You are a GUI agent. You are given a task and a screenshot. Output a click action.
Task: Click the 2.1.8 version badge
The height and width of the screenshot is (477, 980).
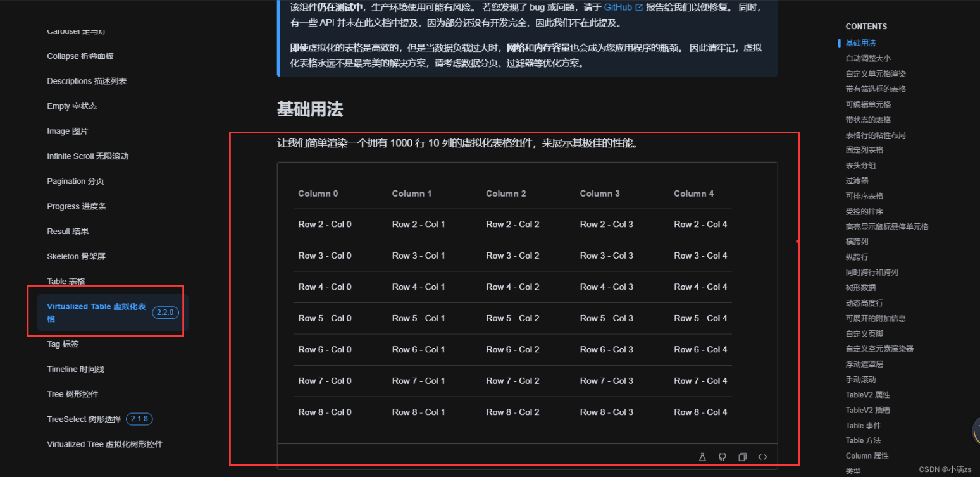point(139,419)
